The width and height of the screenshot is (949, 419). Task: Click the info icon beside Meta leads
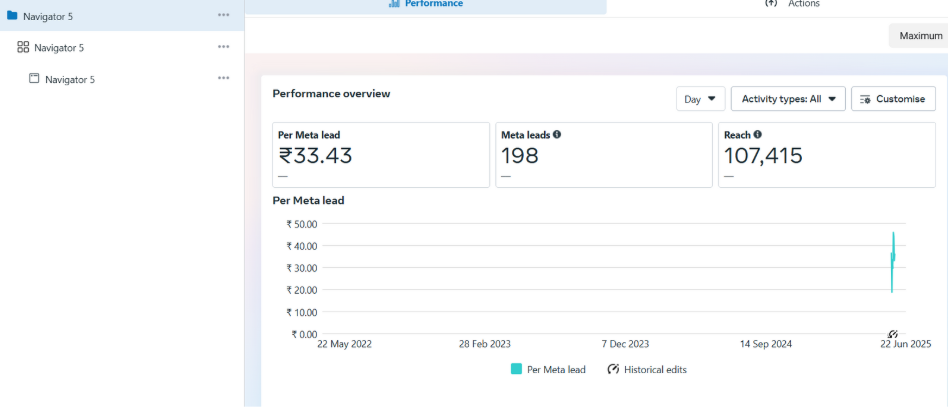(x=557, y=134)
